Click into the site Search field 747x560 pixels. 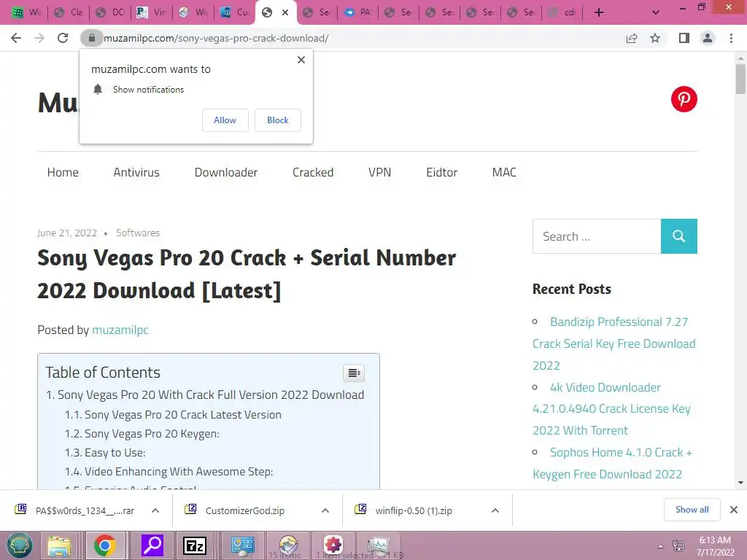click(597, 236)
